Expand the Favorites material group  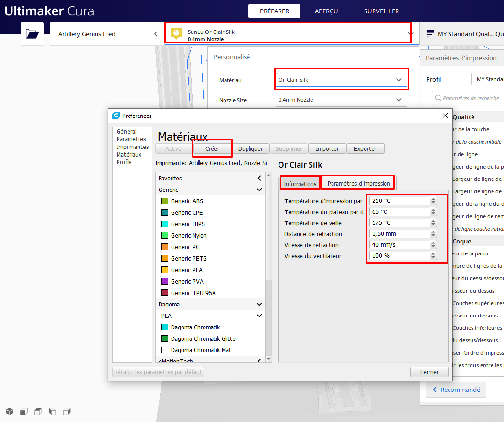click(x=259, y=178)
